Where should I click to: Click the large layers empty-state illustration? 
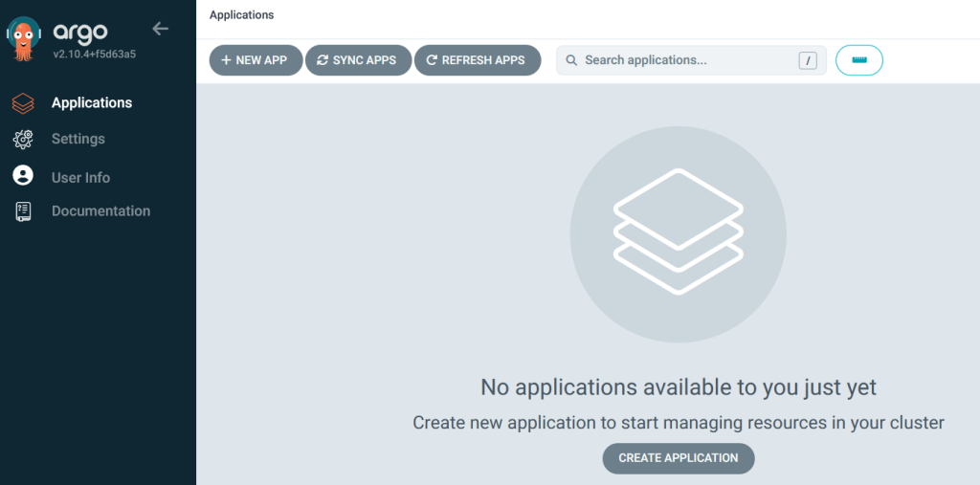[678, 233]
